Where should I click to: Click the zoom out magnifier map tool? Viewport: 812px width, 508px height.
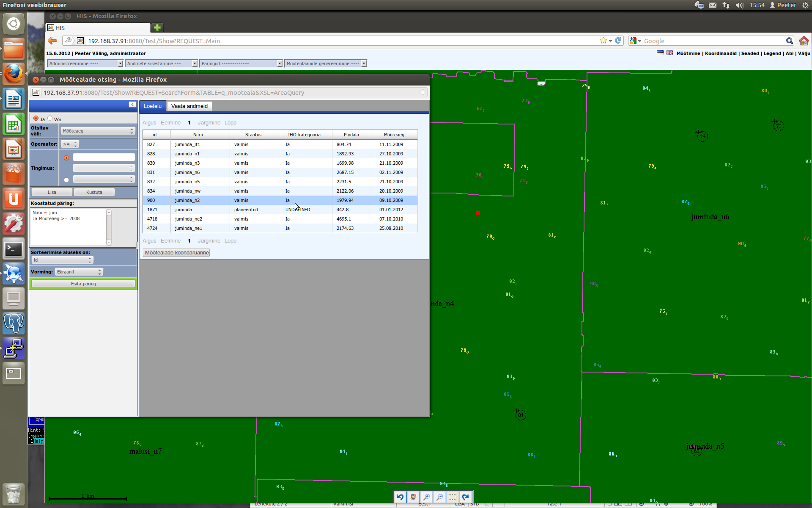click(439, 497)
